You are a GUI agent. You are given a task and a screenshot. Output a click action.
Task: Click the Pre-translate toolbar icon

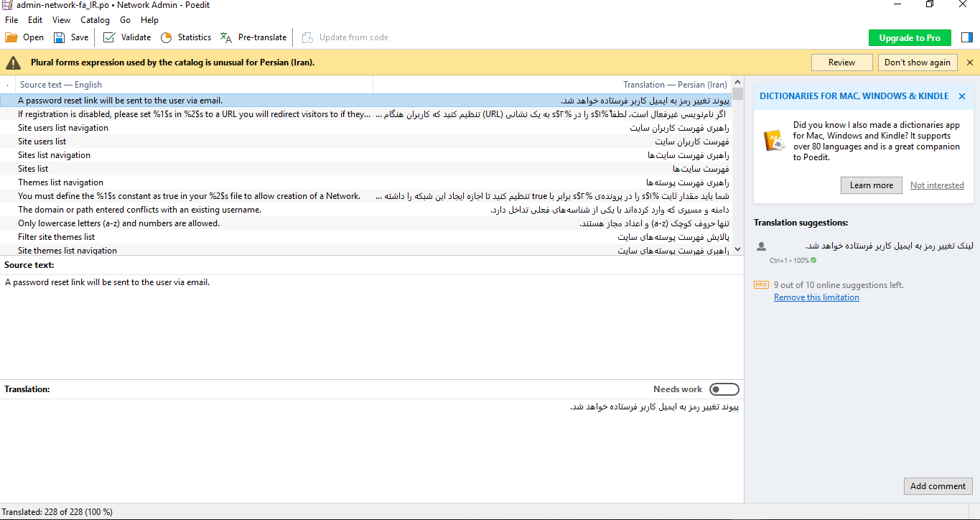click(226, 37)
